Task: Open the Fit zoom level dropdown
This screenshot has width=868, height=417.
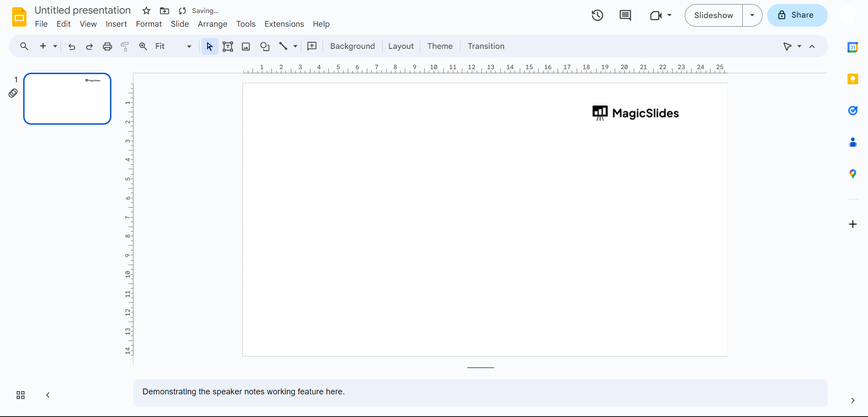Action: [173, 46]
